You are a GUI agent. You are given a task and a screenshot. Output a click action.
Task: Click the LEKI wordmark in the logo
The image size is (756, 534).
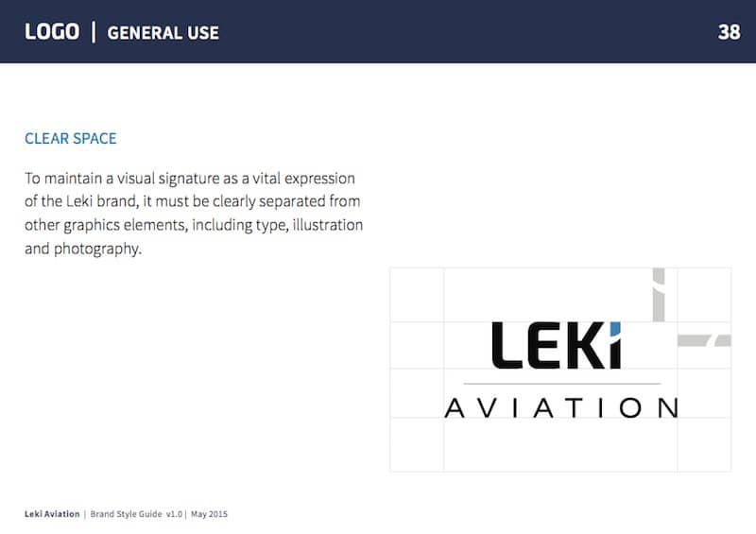click(557, 345)
